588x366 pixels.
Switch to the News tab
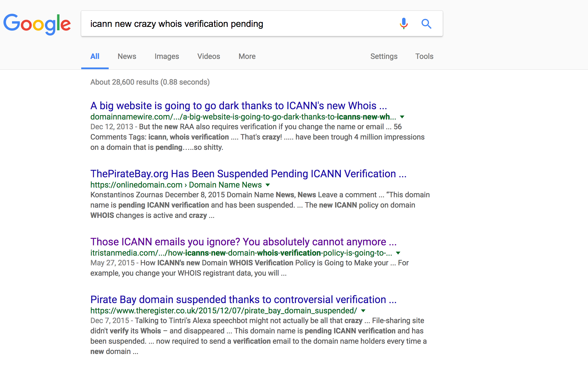pyautogui.click(x=127, y=56)
